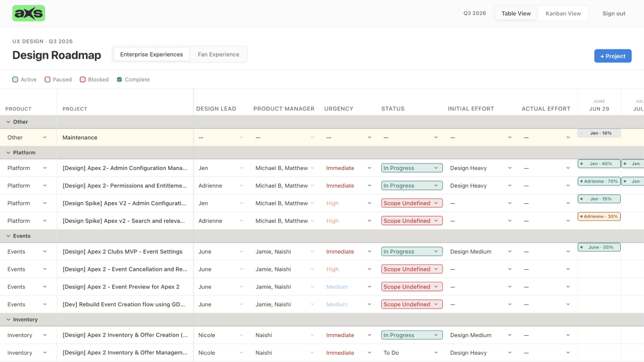Collapse the Other group

pyautogui.click(x=8, y=122)
